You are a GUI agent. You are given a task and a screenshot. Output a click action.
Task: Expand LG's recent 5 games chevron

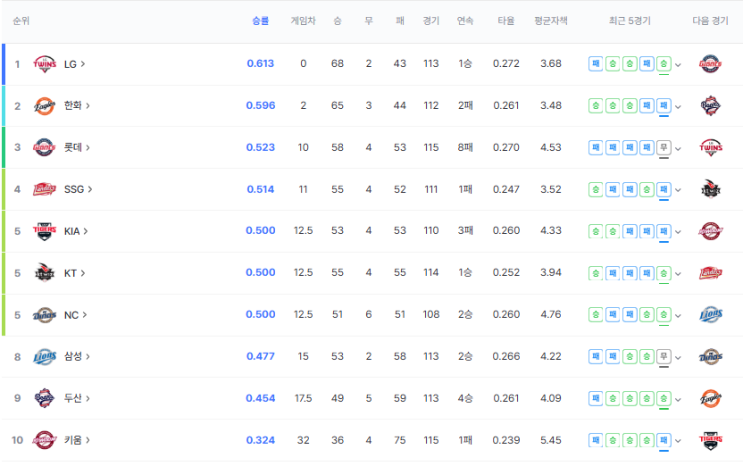click(678, 65)
